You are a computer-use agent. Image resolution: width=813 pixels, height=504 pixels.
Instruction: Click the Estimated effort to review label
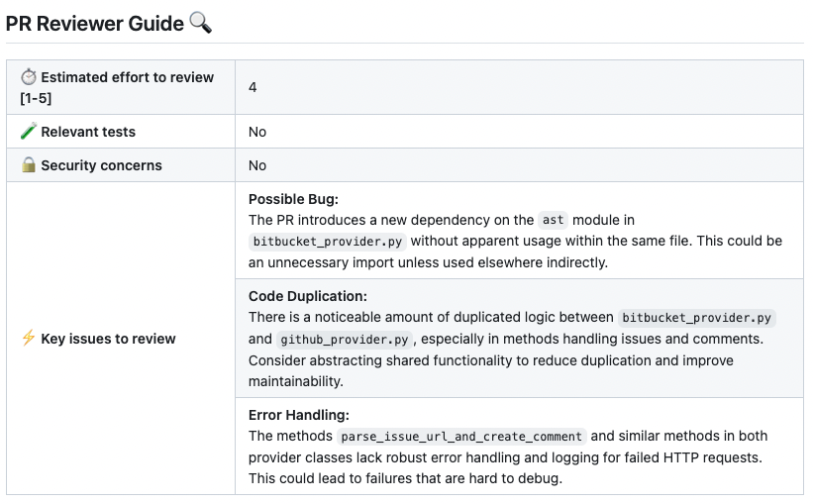pyautogui.click(x=117, y=87)
